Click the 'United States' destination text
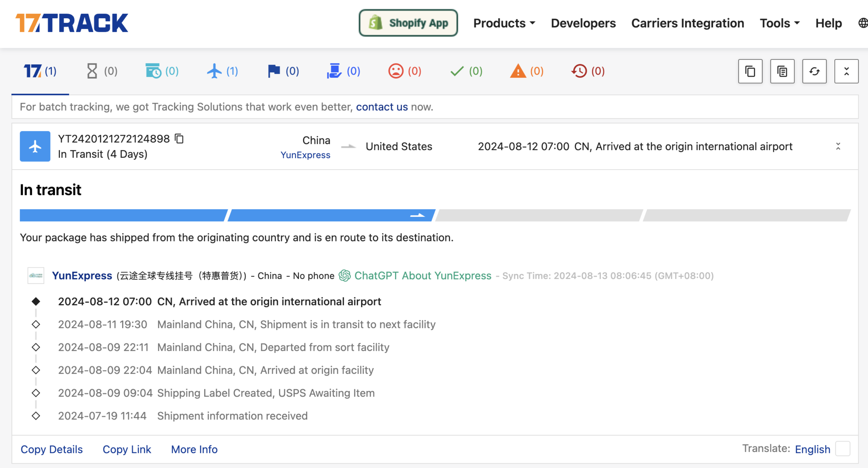Image resolution: width=868 pixels, height=468 pixels. pos(399,146)
